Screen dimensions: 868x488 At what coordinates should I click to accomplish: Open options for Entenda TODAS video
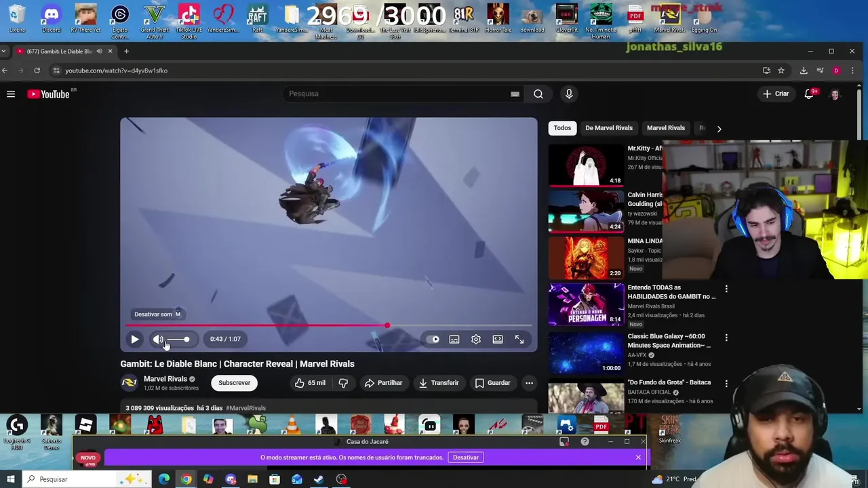click(726, 289)
